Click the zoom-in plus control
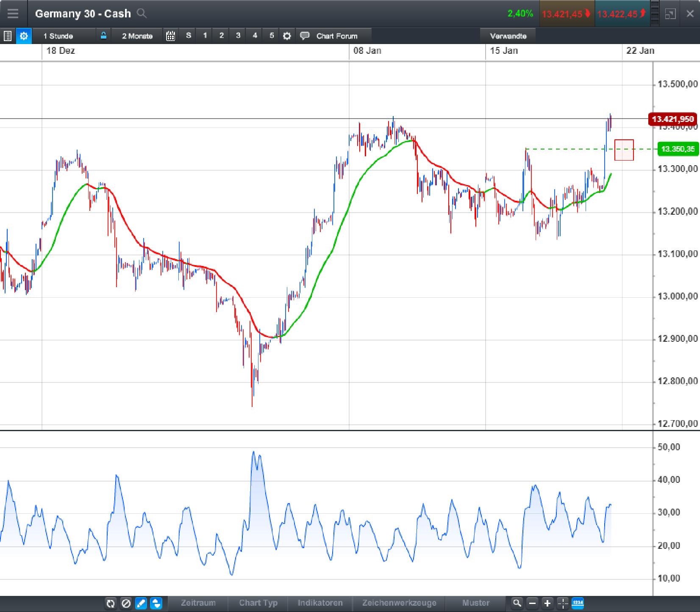Viewport: 700px width, 612px height. click(x=547, y=603)
